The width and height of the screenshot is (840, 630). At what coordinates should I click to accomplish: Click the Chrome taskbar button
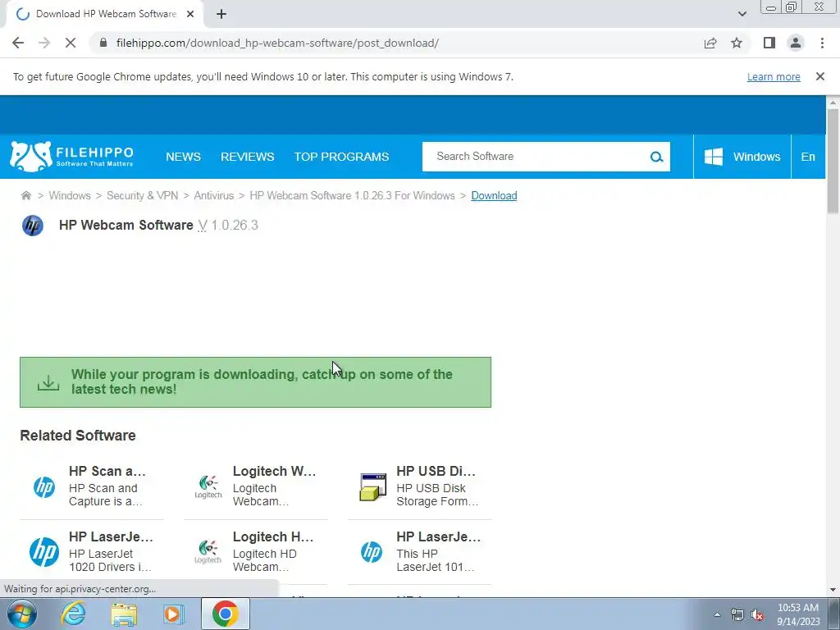coord(225,614)
